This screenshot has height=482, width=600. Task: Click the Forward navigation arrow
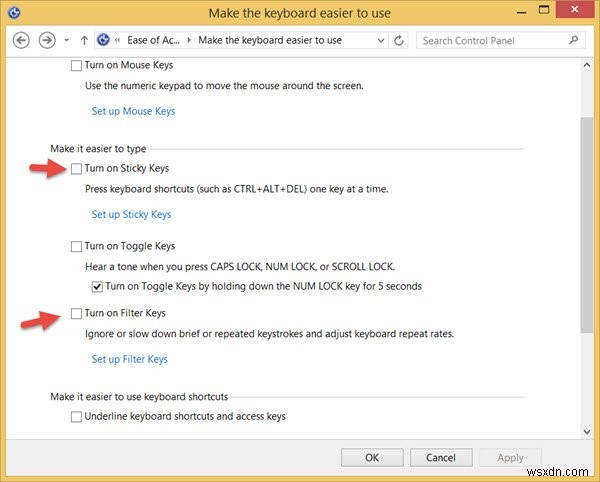pos(46,41)
